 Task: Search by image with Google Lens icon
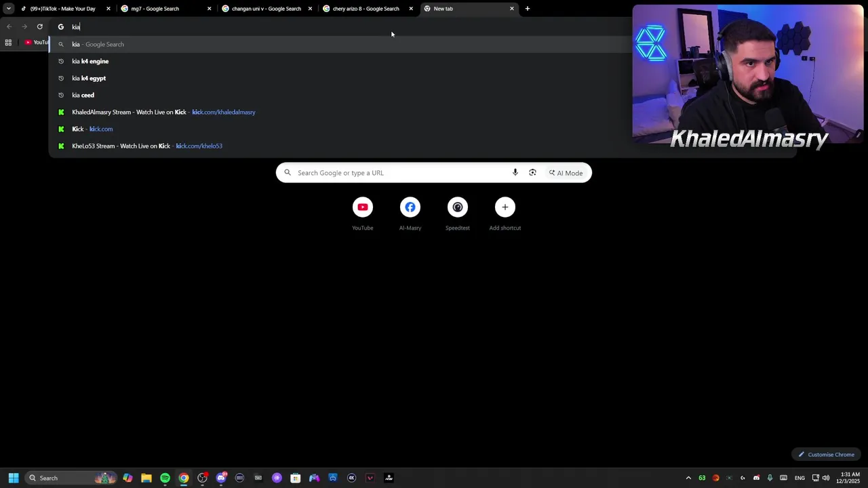point(532,173)
